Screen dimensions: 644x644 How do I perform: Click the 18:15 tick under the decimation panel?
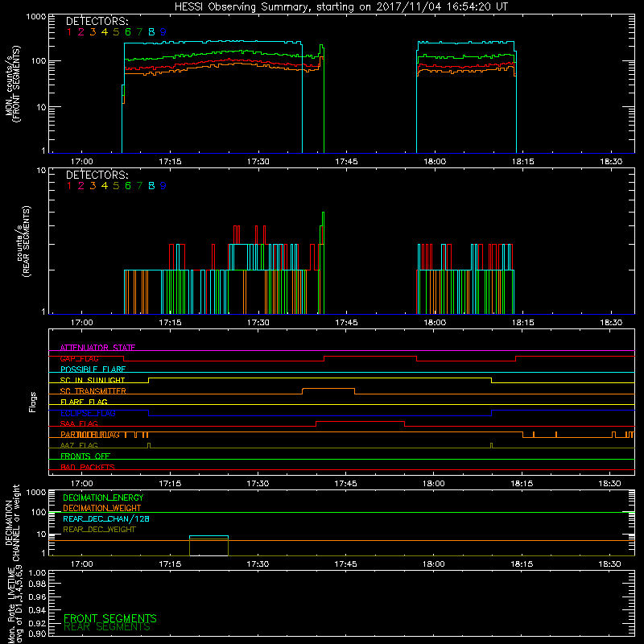522,564
